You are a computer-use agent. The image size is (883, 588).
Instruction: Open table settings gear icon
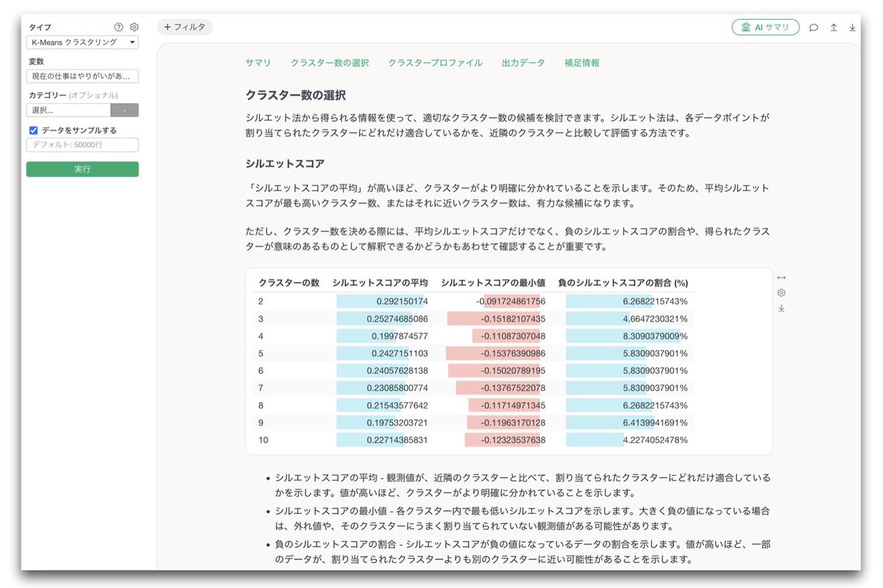pyautogui.click(x=781, y=293)
